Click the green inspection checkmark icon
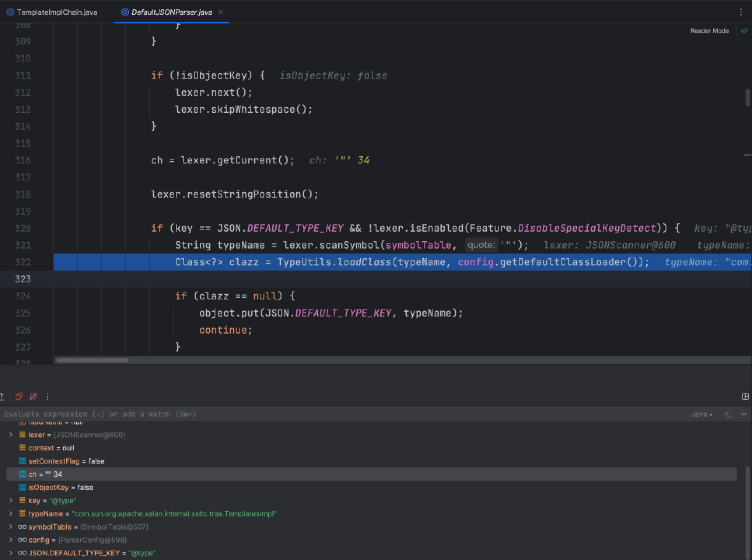This screenshot has height=560, width=752. point(744,31)
